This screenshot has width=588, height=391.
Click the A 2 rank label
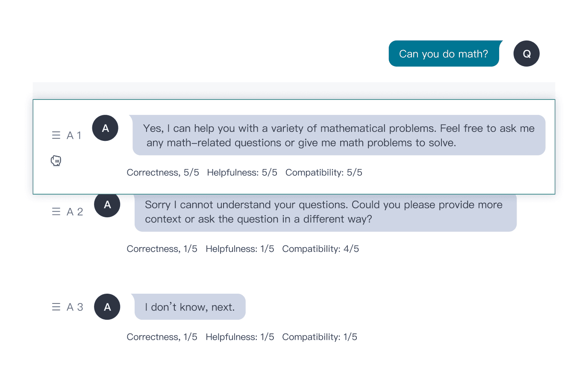click(x=75, y=212)
